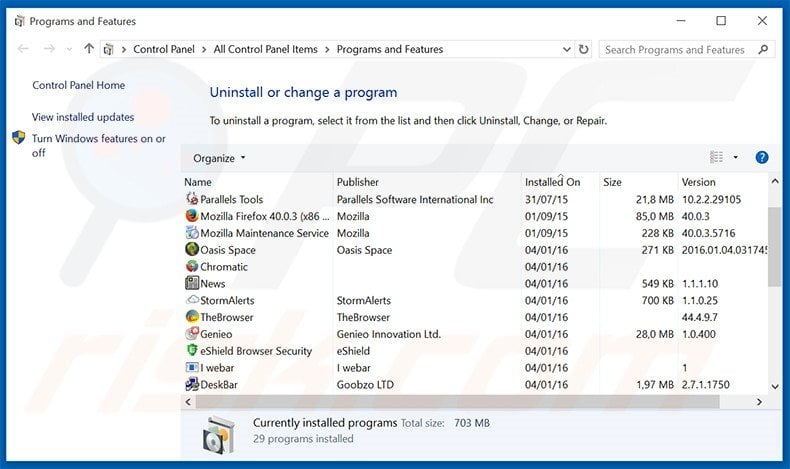Click the Programs and Features title bar icon
This screenshot has height=469, width=790.
coord(20,21)
